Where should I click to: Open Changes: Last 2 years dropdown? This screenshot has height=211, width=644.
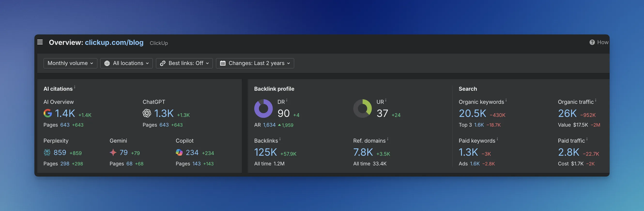point(255,63)
